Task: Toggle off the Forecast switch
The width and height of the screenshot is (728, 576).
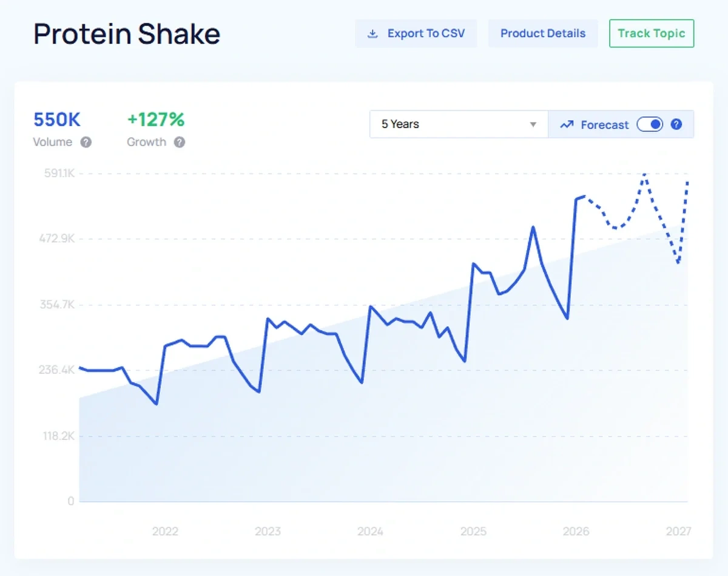Action: 649,124
